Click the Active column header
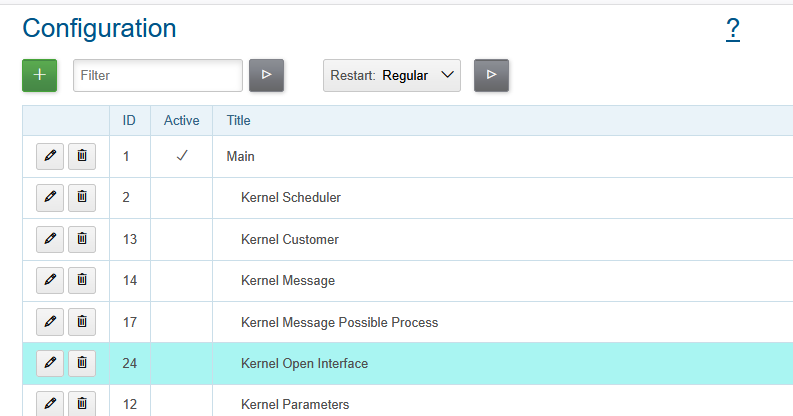Viewport: 793px width, 416px height. 181,121
